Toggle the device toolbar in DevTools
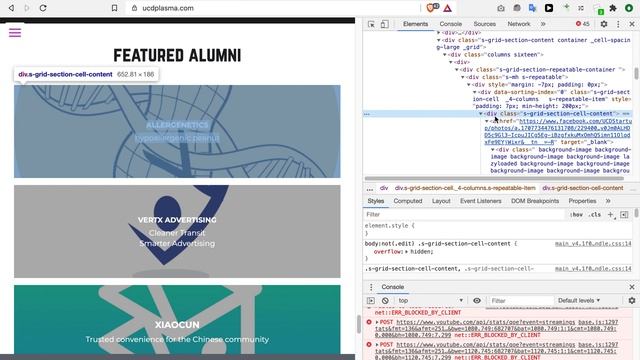Image resolution: width=640 pixels, height=360 pixels. tap(384, 24)
